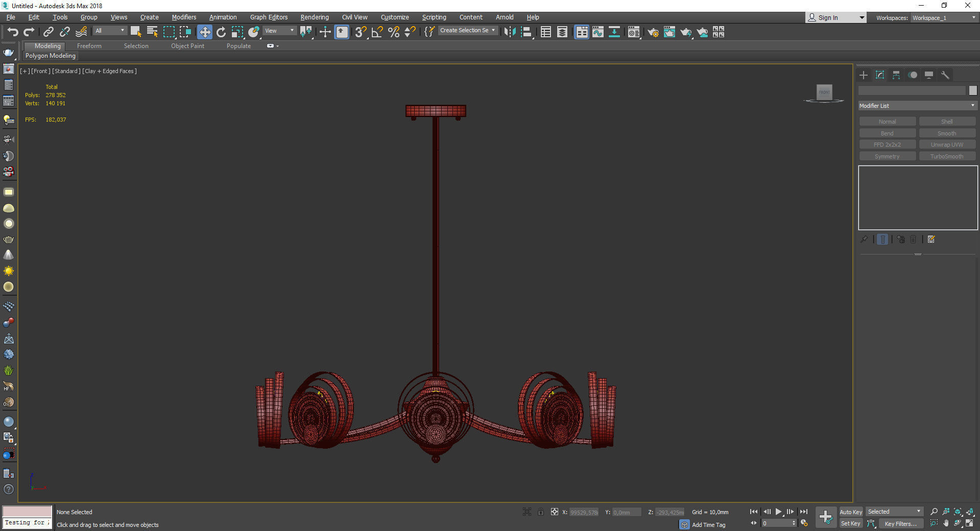Activate the Select and Scale tool

point(237,32)
